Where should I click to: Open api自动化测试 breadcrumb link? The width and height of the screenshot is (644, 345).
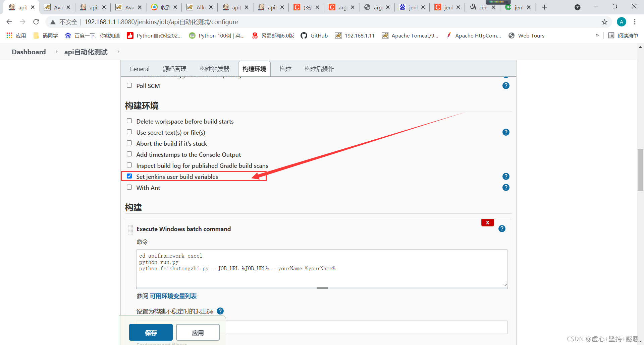86,52
